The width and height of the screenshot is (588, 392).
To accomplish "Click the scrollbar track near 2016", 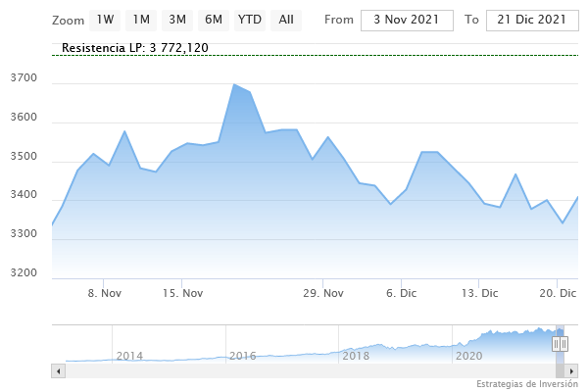I will pyautogui.click(x=242, y=371).
